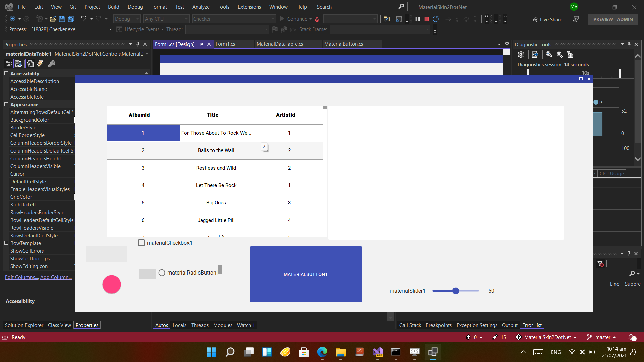Select the materialRadioButton option
644x362 pixels.
tap(162, 273)
